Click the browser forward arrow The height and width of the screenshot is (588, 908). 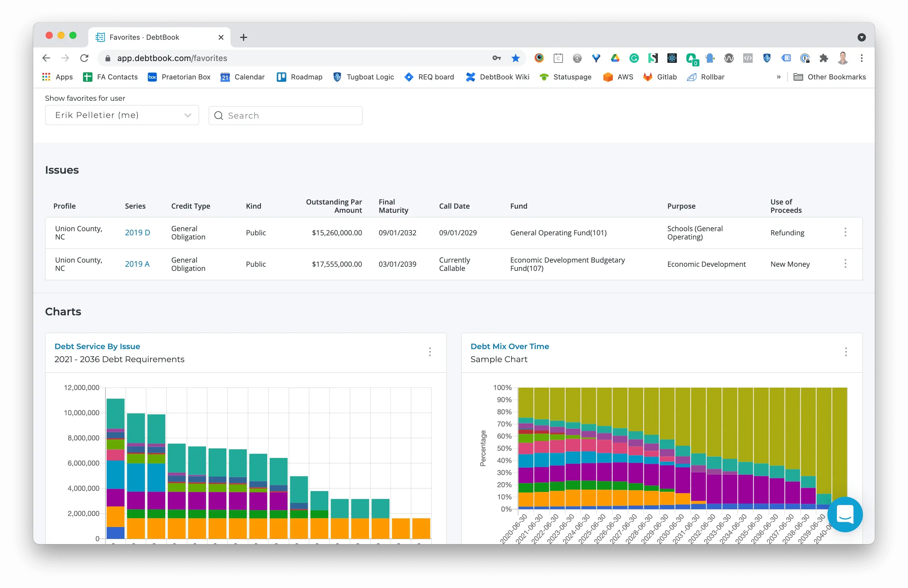coord(65,58)
